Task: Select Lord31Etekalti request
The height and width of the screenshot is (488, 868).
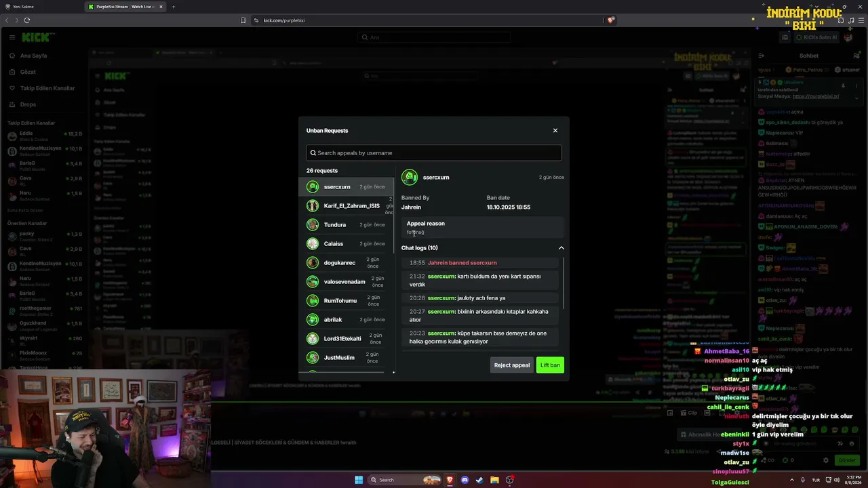Action: 346,338
